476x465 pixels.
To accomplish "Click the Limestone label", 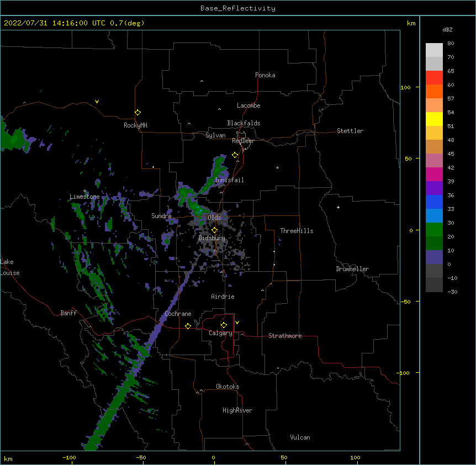I will (84, 197).
